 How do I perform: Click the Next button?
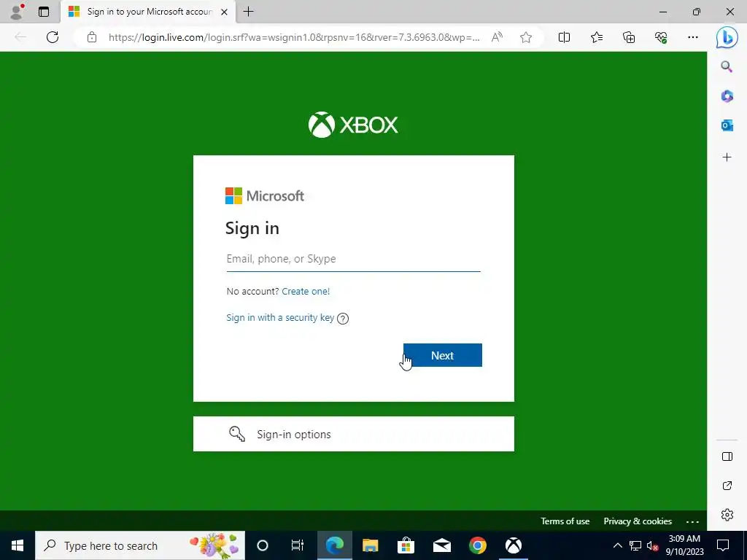[443, 355]
